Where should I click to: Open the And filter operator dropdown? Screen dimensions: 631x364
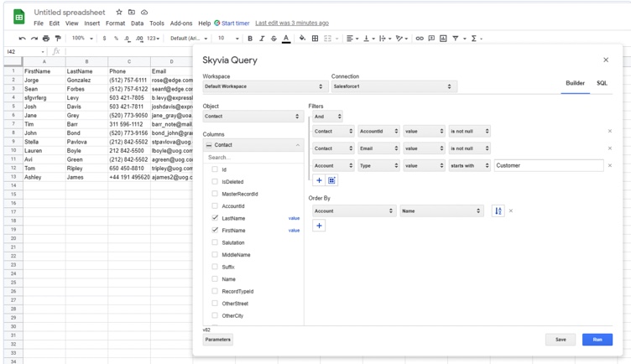[x=327, y=117]
